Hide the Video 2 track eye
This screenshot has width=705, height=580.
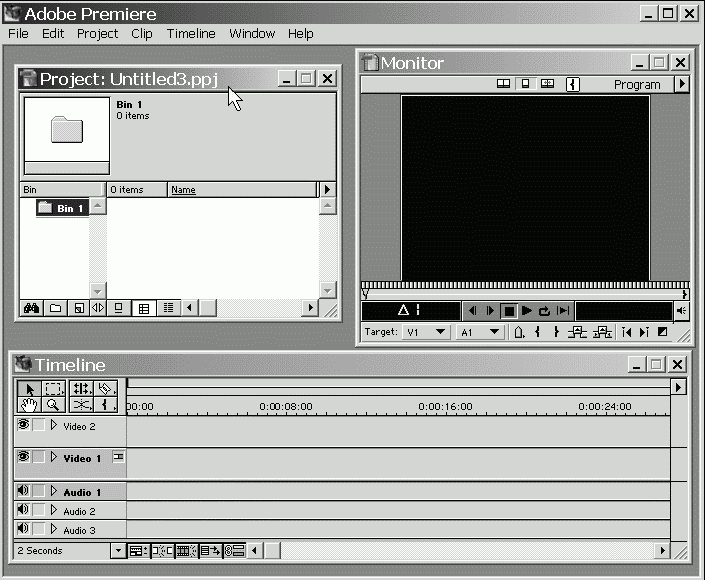(x=23, y=425)
